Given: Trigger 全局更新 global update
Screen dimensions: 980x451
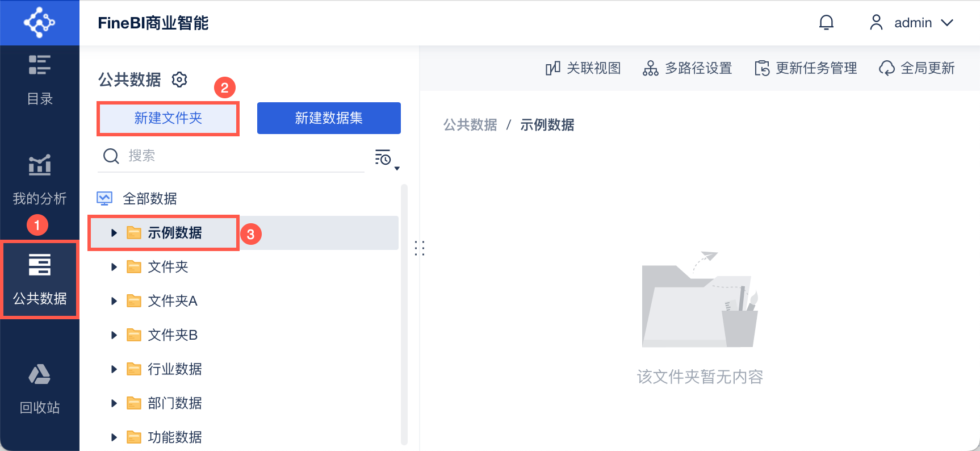Looking at the screenshot, I should tap(917, 69).
